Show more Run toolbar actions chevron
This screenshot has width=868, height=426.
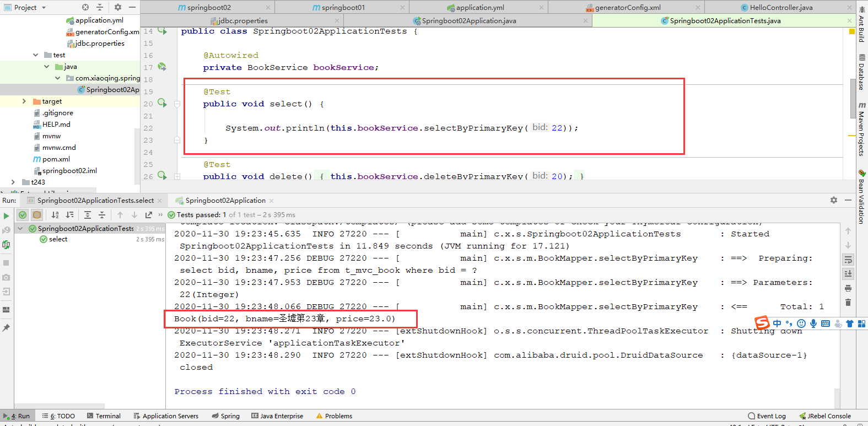click(160, 215)
